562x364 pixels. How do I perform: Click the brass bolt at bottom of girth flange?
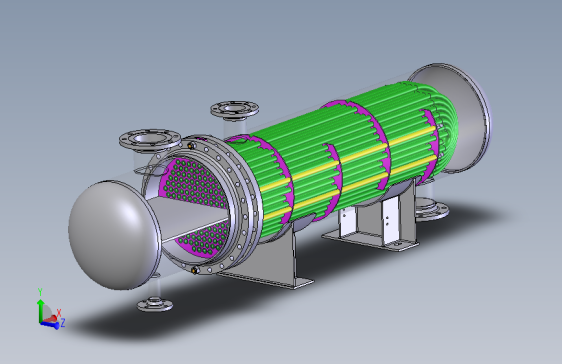[x=195, y=270]
